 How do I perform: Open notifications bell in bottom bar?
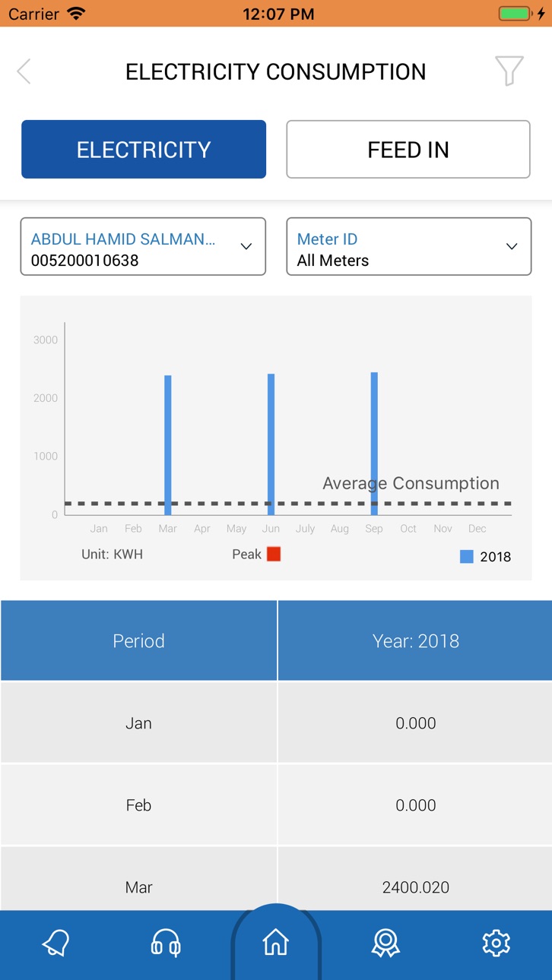(56, 943)
